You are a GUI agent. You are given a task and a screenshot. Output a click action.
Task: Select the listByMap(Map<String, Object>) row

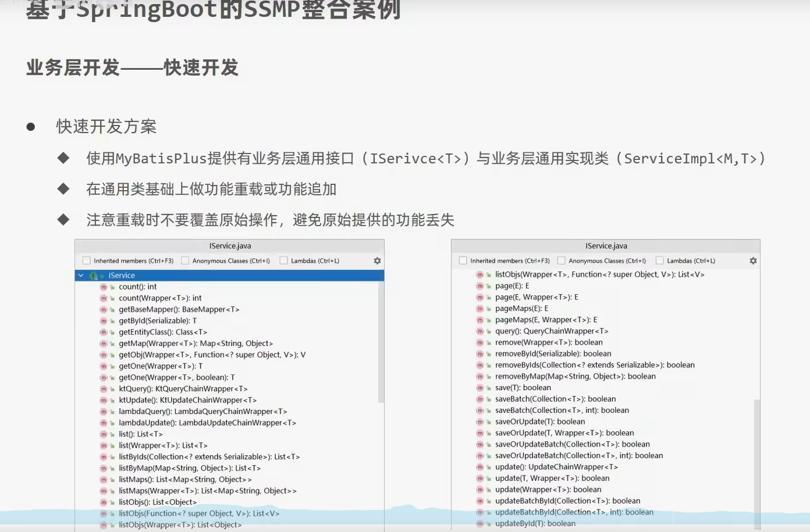pyautogui.click(x=227, y=468)
